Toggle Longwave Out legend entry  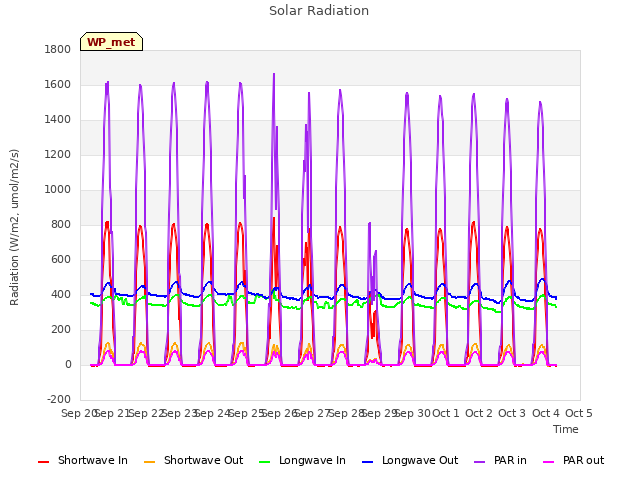[410, 460]
